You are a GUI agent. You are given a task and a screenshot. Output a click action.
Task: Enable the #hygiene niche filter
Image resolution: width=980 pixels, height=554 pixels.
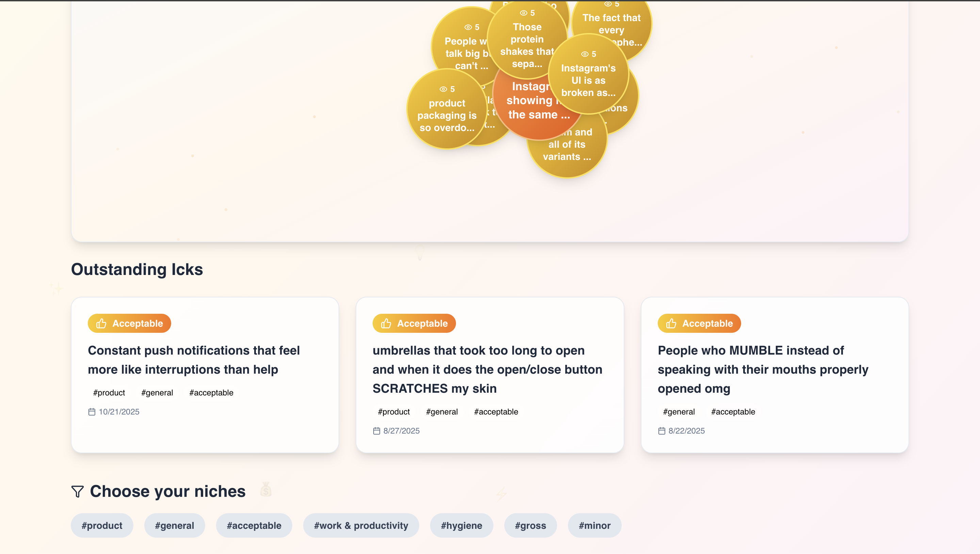point(461,525)
